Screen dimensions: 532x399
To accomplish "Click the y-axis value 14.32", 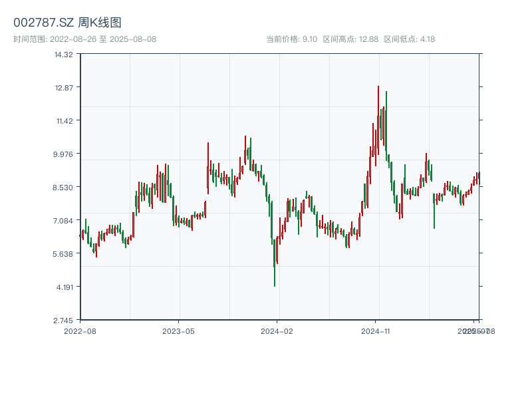I will pos(64,55).
